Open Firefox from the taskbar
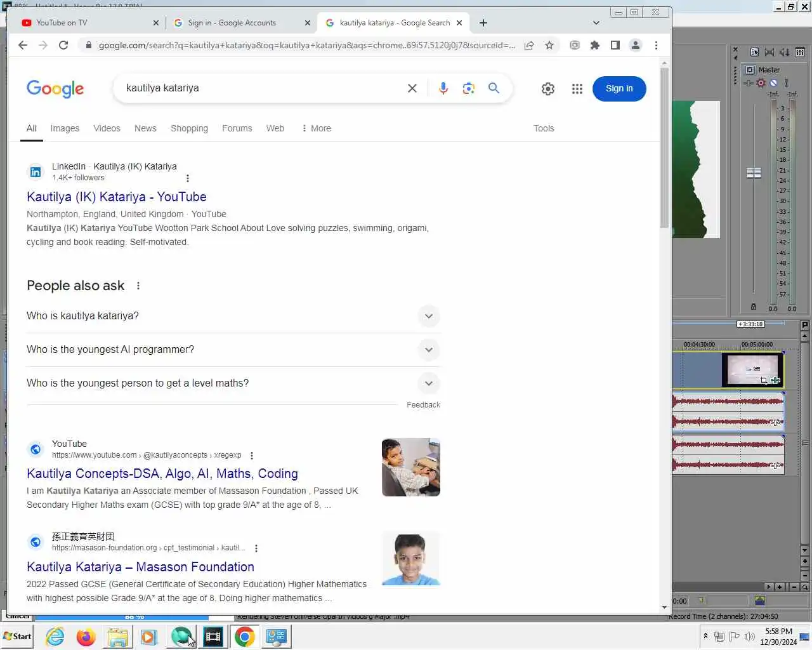Screen dimensions: 812x650 [86, 637]
